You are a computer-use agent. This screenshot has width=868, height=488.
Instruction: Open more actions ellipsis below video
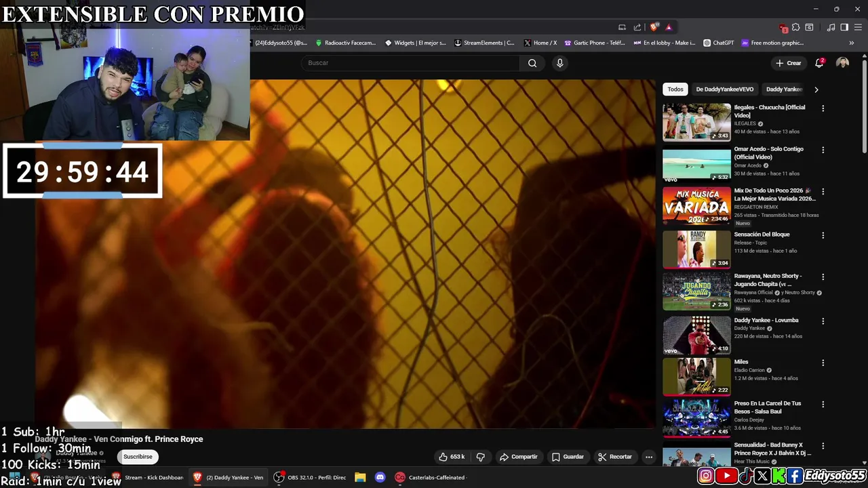click(649, 457)
